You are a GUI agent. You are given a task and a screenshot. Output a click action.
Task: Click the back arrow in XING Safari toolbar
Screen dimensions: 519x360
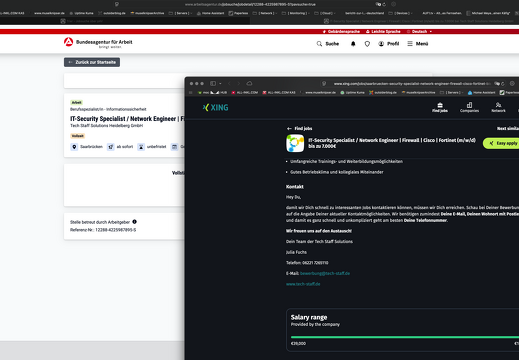pos(229,83)
